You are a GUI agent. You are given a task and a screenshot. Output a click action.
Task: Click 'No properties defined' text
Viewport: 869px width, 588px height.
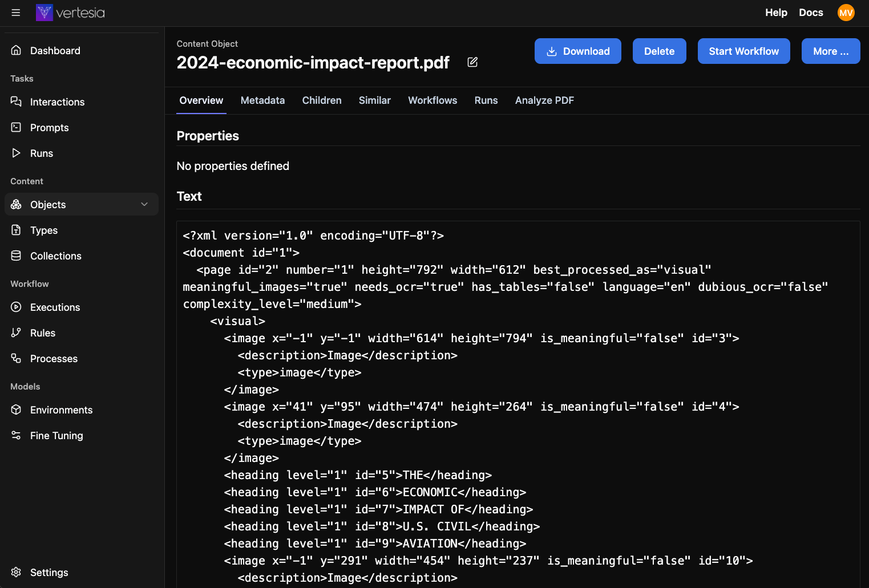(233, 166)
